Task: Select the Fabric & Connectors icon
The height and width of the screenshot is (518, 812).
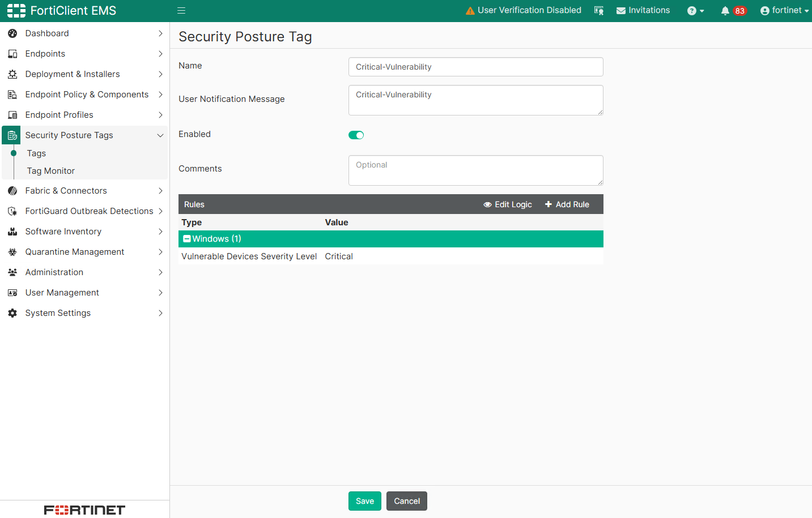Action: [x=12, y=190]
